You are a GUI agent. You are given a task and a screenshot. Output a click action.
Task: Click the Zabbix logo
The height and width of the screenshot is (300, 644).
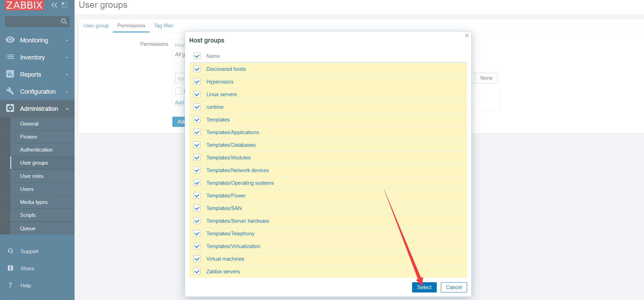click(x=24, y=5)
